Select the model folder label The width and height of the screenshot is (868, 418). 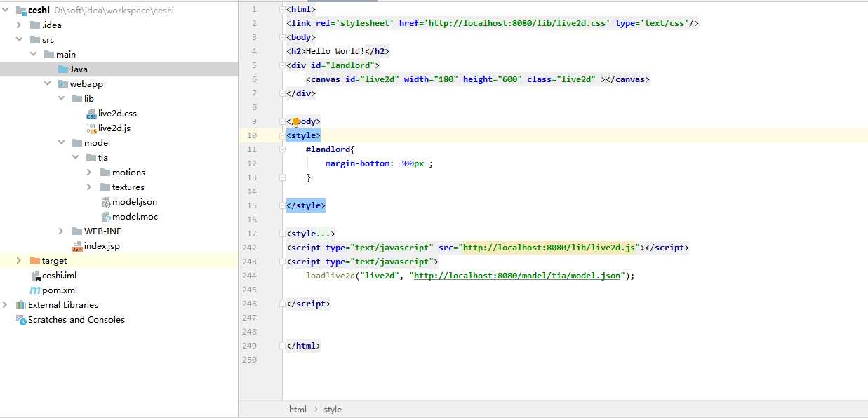[x=97, y=143]
